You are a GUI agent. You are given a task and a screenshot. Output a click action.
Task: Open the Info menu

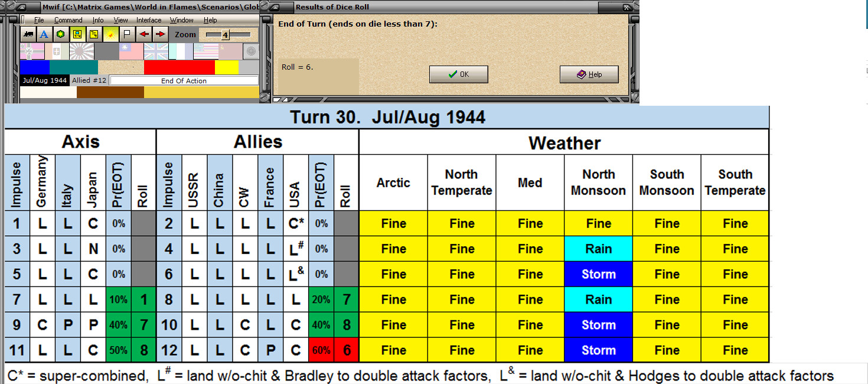(98, 20)
